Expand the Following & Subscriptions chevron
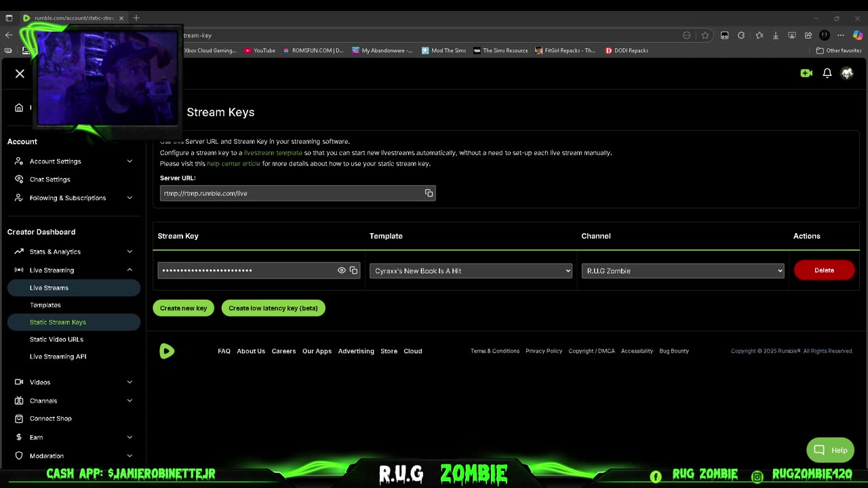868x488 pixels. coord(130,198)
